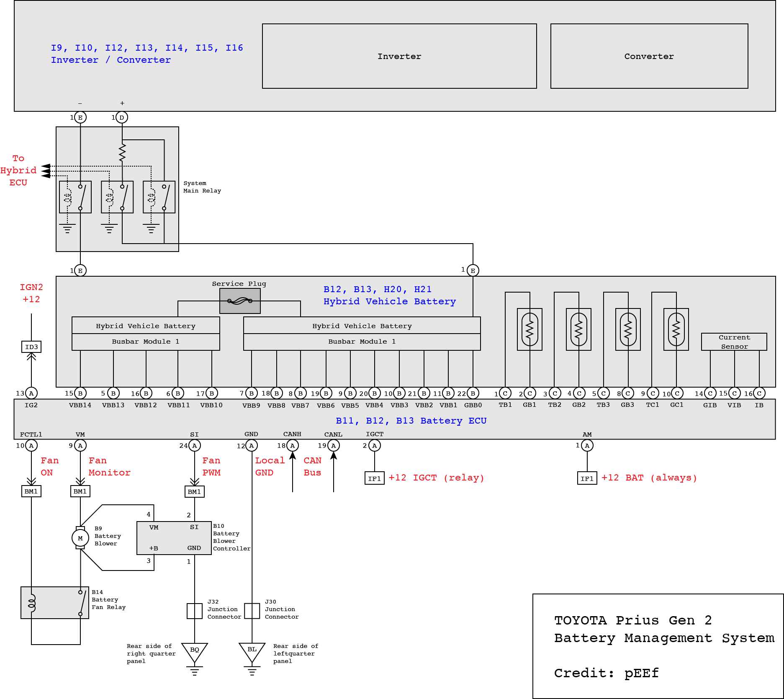The image size is (784, 699).
Task: Select the red 'Fan Monitor' label
Action: click(x=110, y=466)
